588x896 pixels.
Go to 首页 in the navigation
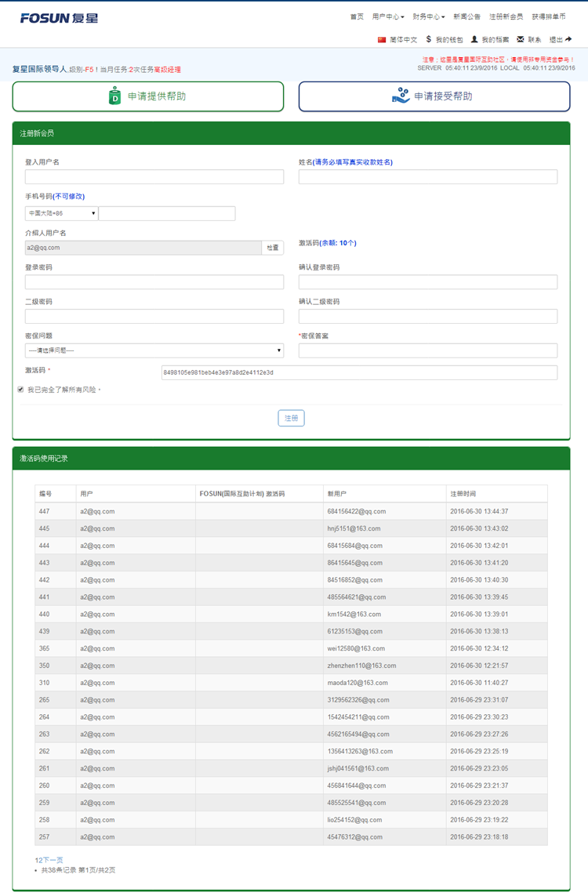coord(357,16)
